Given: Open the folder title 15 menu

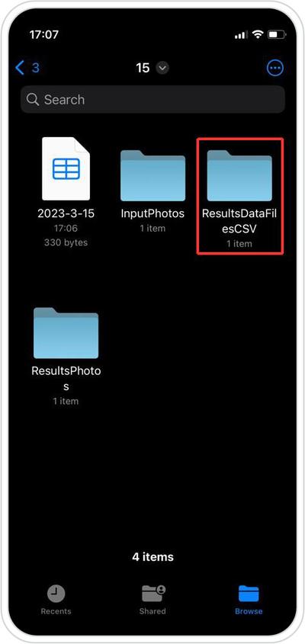Looking at the screenshot, I should coord(143,68).
